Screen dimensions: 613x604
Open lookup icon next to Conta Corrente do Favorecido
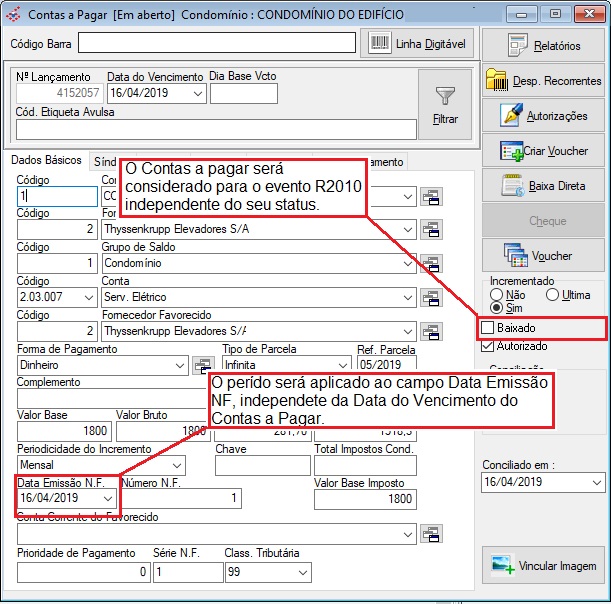pos(431,534)
